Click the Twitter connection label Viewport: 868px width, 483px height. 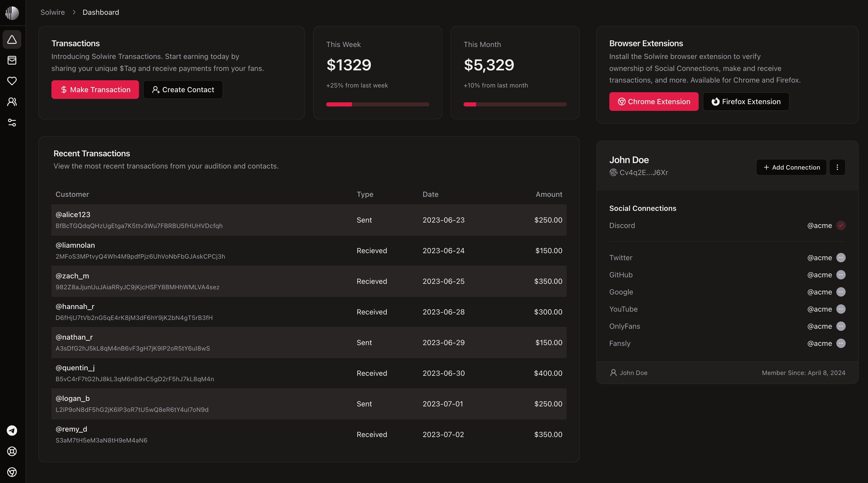tap(621, 258)
